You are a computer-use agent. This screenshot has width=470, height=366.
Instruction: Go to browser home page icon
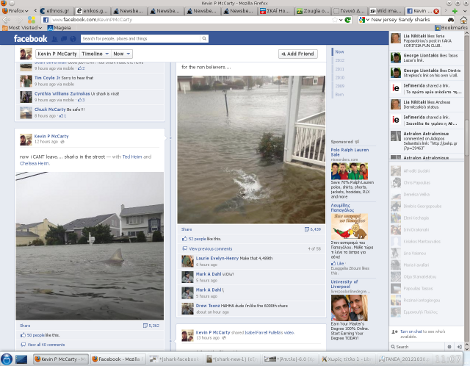pos(463,20)
